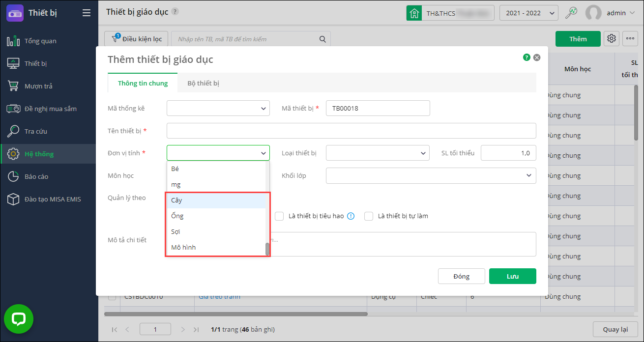Click the green school house icon
644x342 pixels.
coord(414,13)
